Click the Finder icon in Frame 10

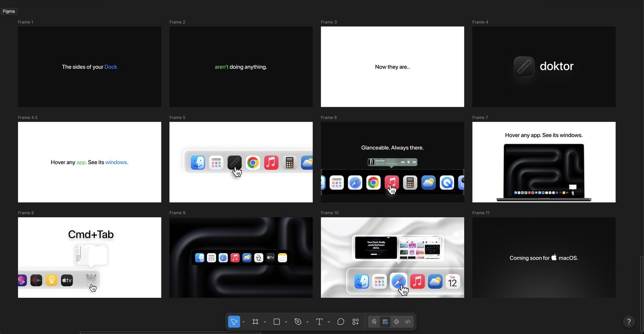click(361, 281)
